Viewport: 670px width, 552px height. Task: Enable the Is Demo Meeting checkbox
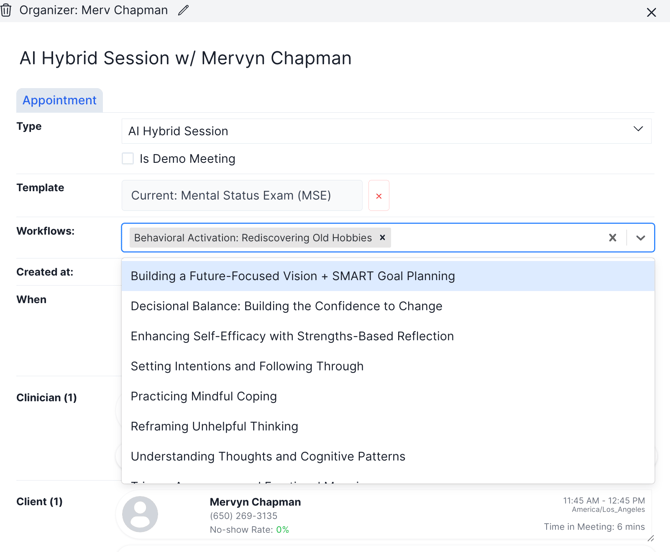128,159
